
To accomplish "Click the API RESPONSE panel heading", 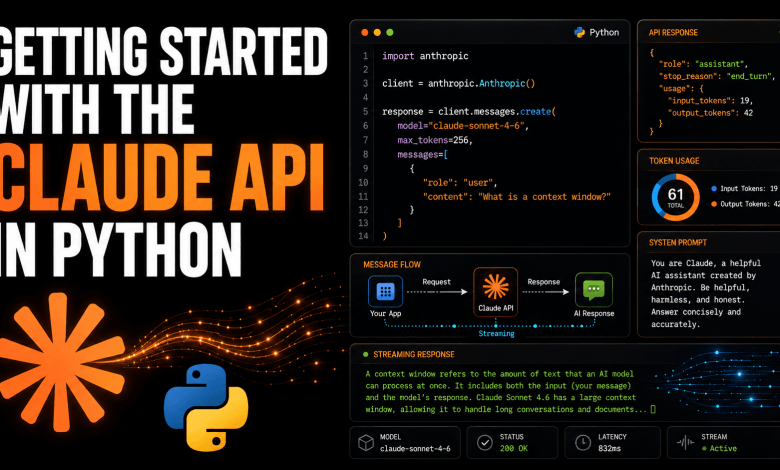I will (x=673, y=33).
